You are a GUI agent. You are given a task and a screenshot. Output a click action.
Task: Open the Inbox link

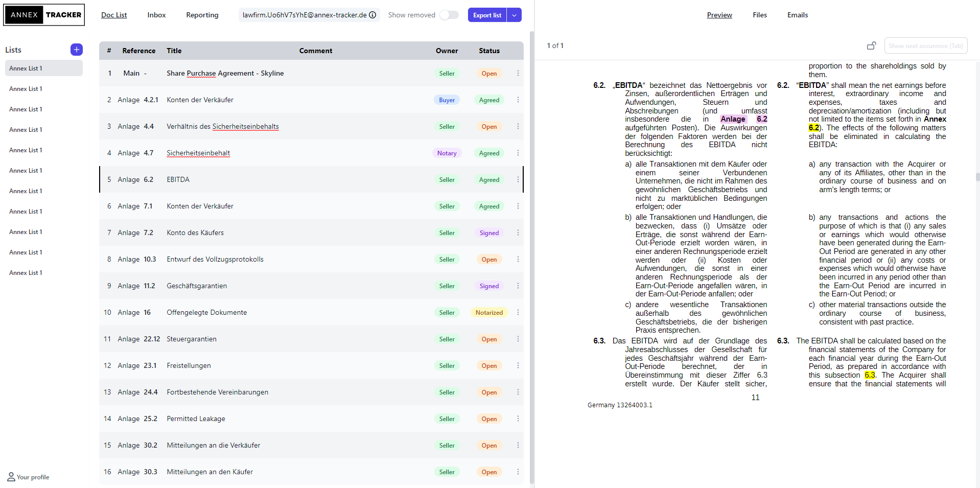(x=156, y=15)
